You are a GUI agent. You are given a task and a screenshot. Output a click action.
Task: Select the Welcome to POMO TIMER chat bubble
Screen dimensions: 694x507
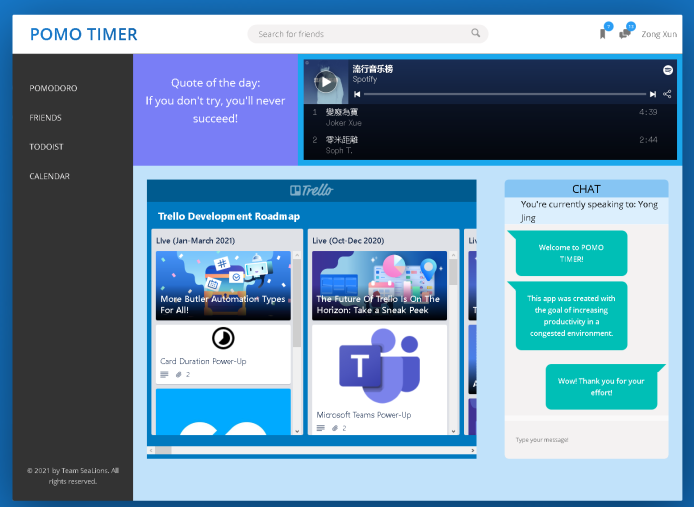click(571, 253)
